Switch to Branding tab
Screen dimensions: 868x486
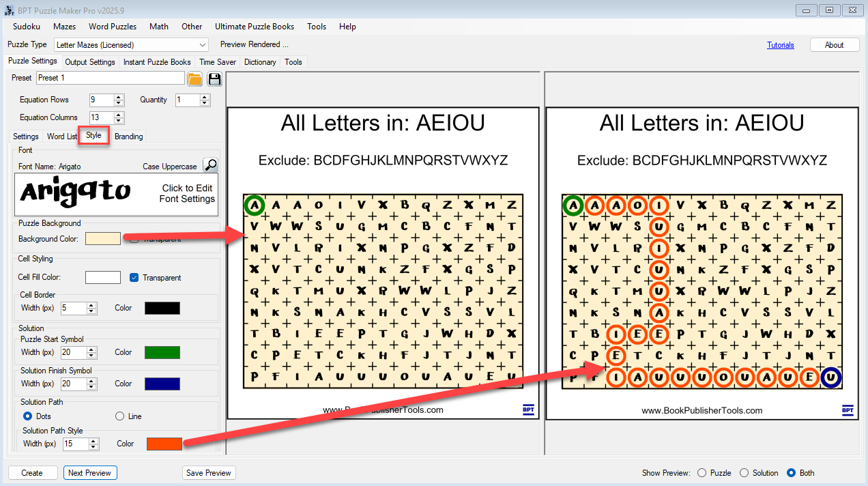(128, 137)
